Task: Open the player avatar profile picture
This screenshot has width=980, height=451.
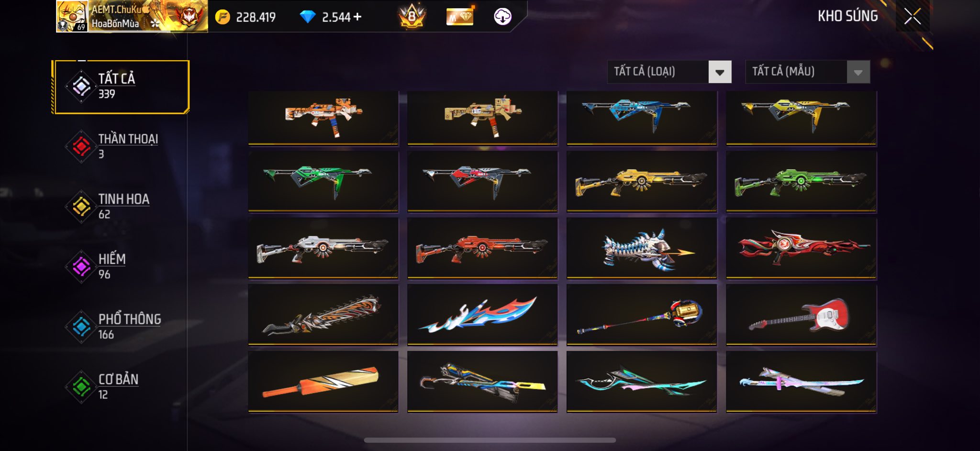Action: [x=72, y=17]
